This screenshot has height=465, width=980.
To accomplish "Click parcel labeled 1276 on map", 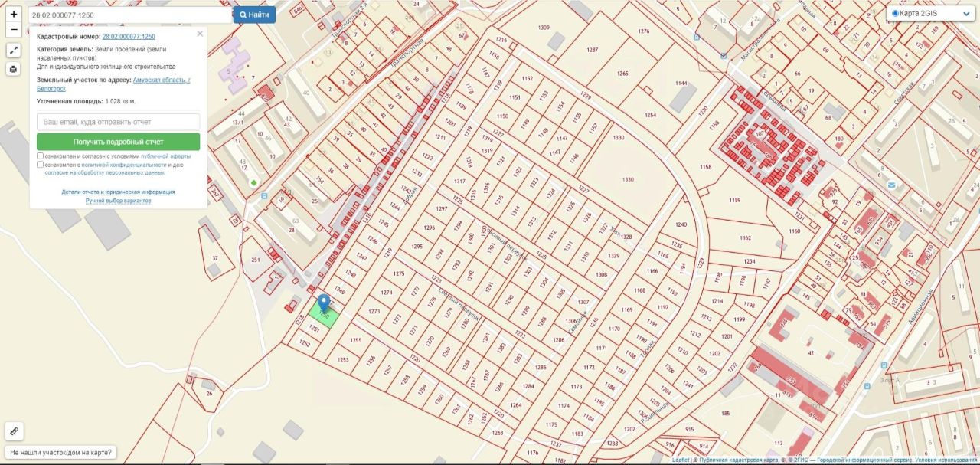I will click(643, 31).
